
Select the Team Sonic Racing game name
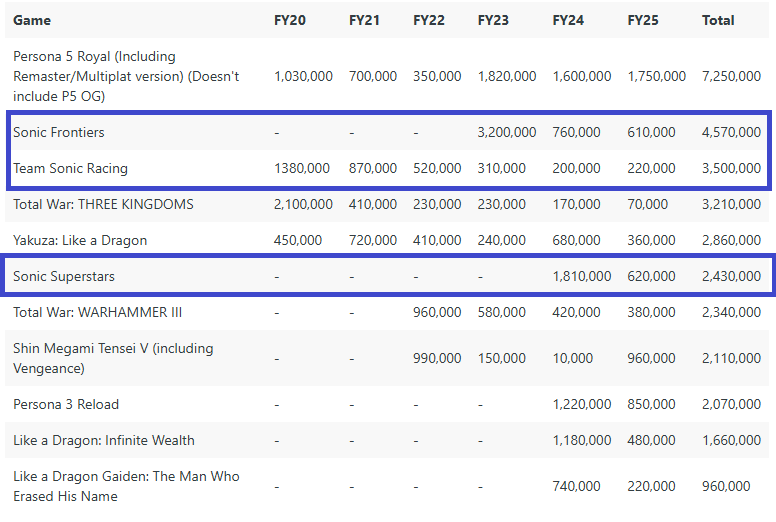click(x=70, y=168)
